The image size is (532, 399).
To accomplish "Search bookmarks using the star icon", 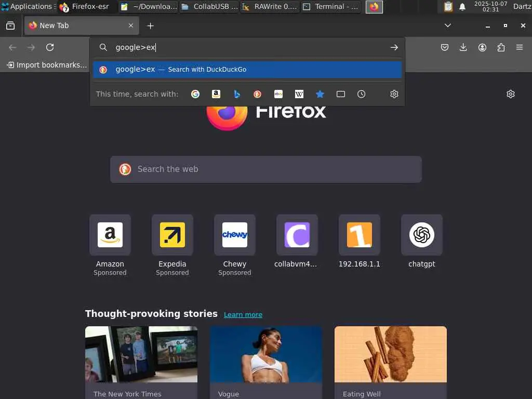I will point(320,94).
